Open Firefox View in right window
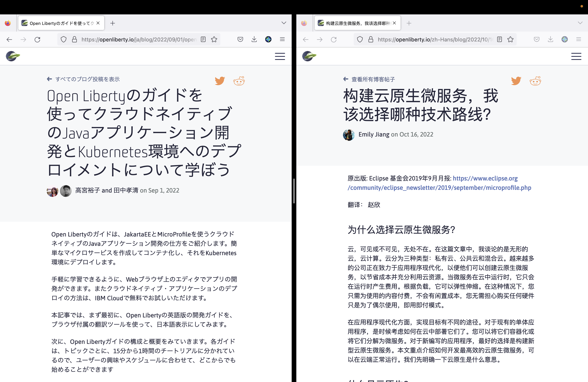Screen dimensions: 588x382 tap(304, 23)
